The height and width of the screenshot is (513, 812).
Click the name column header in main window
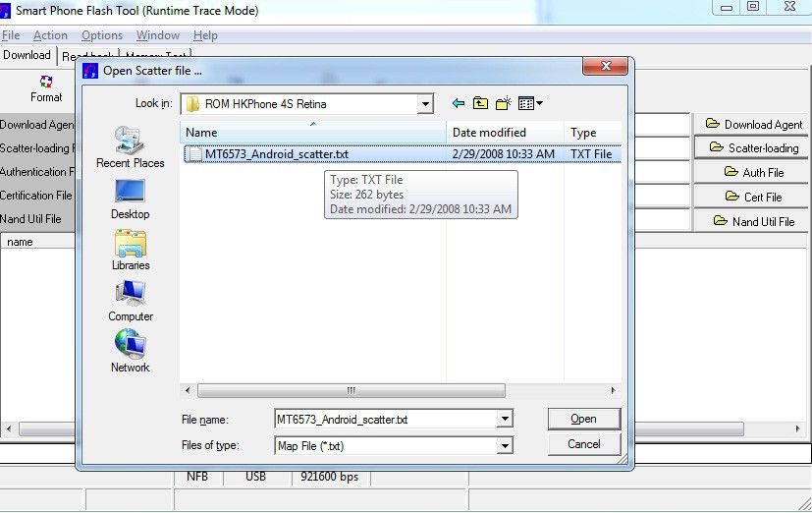[20, 242]
